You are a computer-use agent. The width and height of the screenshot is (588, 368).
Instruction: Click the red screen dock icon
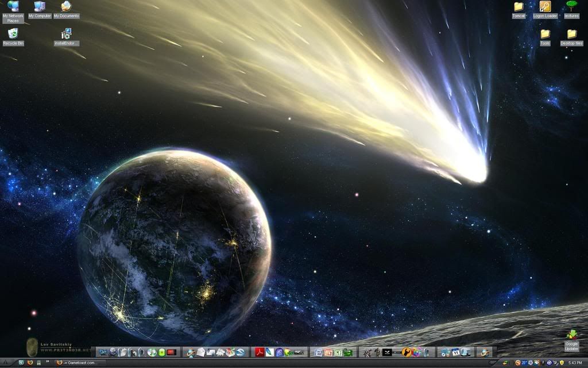tap(171, 352)
